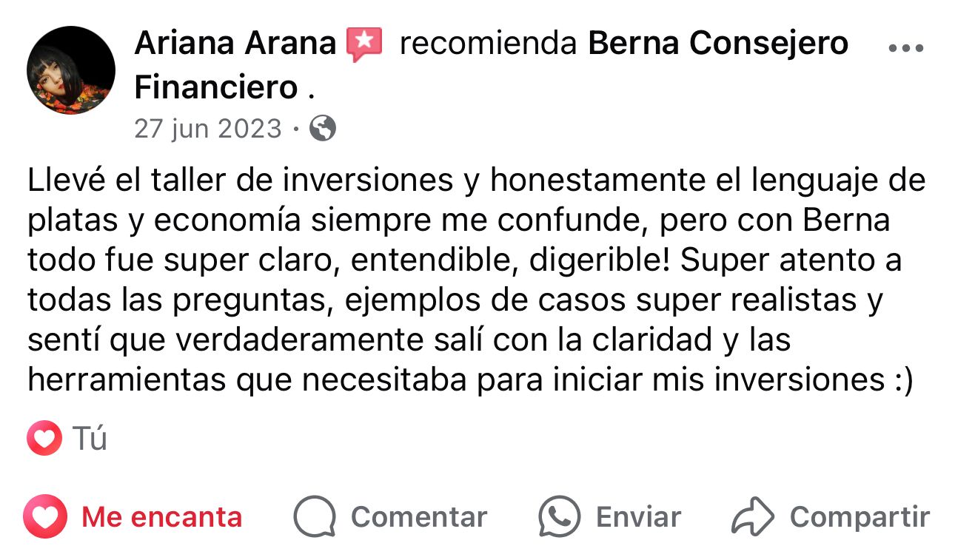
Task: Open the Berna Consejero page link
Action: click(717, 44)
